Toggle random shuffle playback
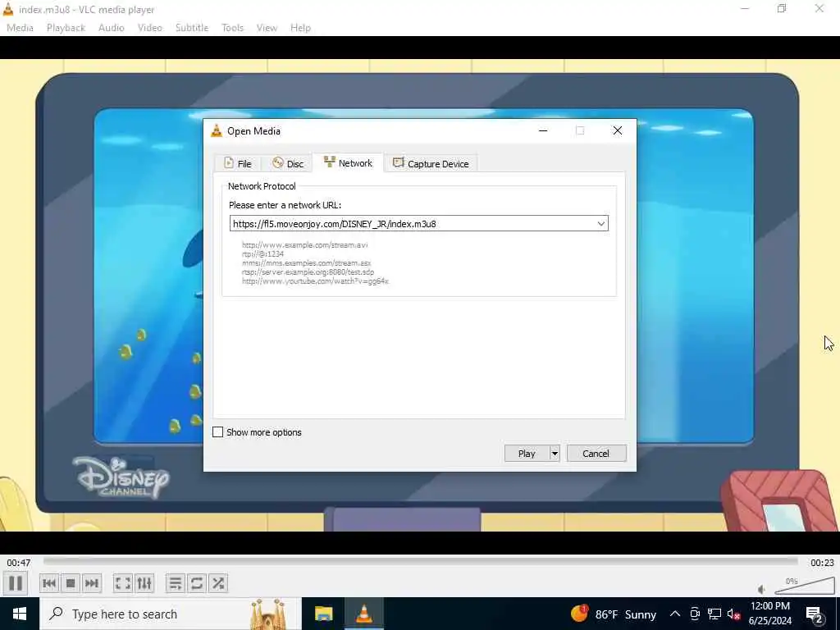This screenshot has height=630, width=840. (218, 583)
